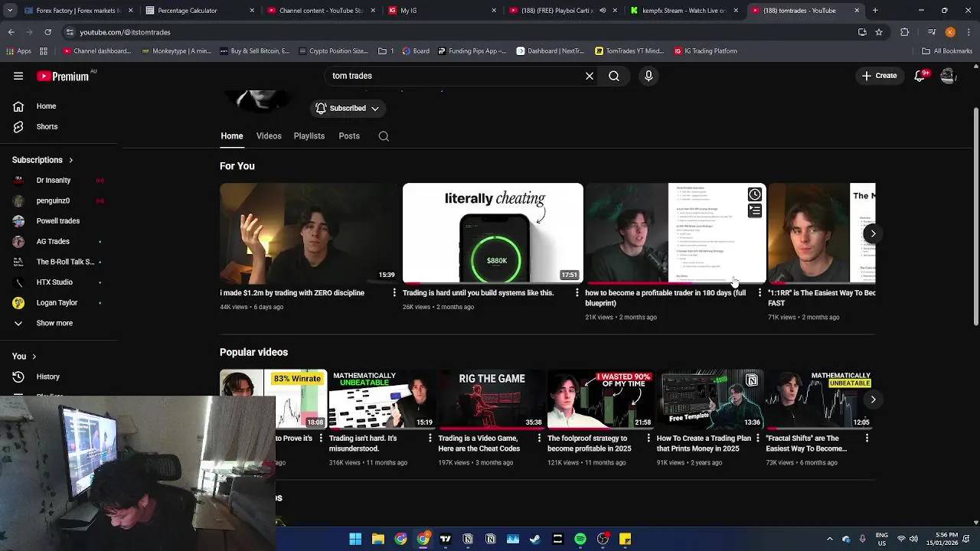Clear the search box with the X
This screenshot has width=980, height=551.
[x=590, y=76]
